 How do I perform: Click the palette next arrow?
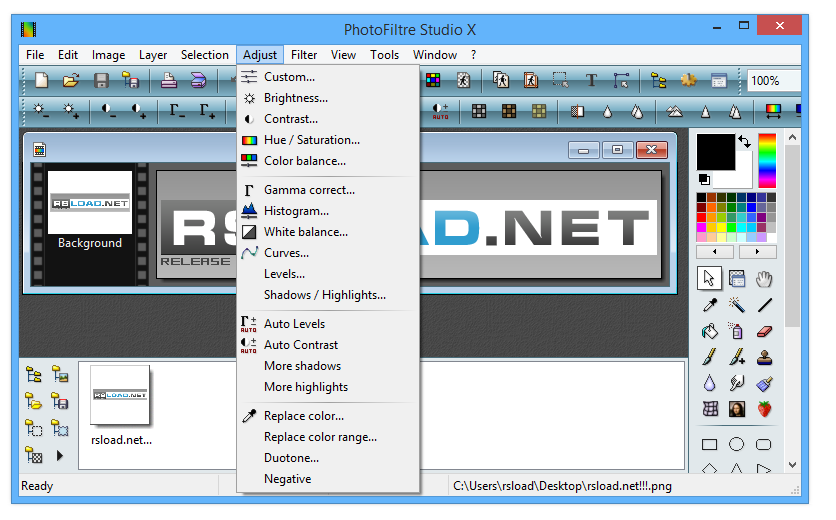coord(757,252)
